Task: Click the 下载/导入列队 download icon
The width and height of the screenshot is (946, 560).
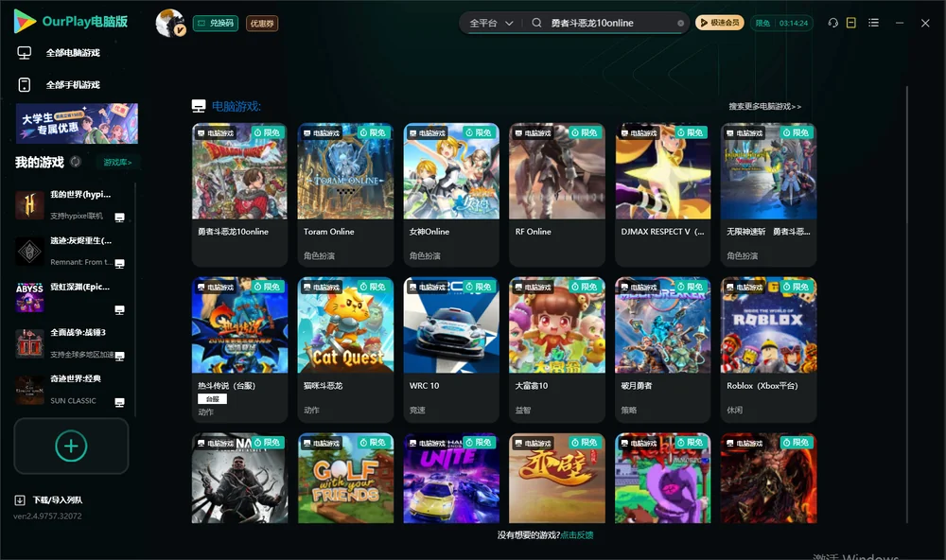Action: click(x=20, y=500)
